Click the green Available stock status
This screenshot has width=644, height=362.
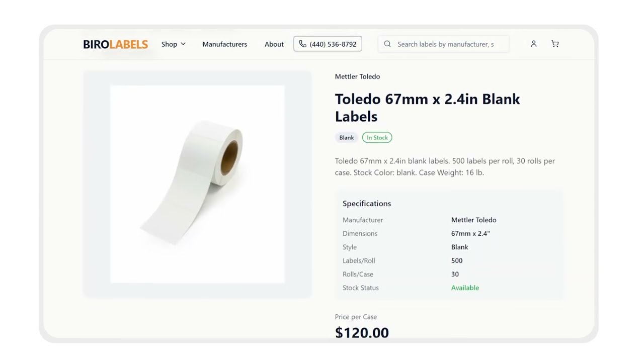click(x=465, y=288)
